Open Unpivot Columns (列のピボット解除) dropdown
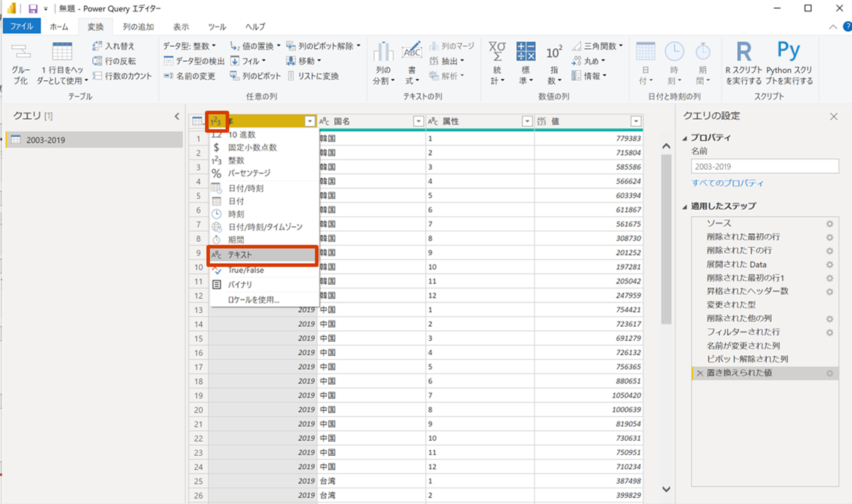Screen dimensions: 852x504 click(x=323, y=46)
